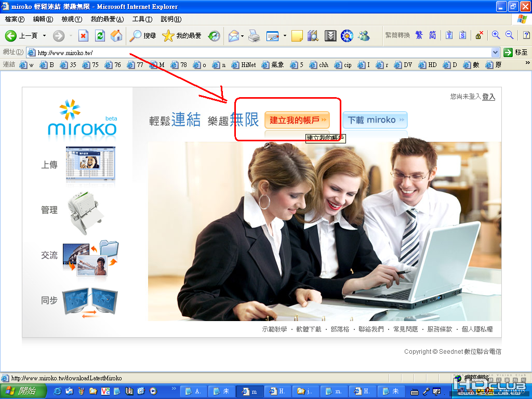Open the chh link in links bar
532x399 pixels.
(x=319, y=65)
